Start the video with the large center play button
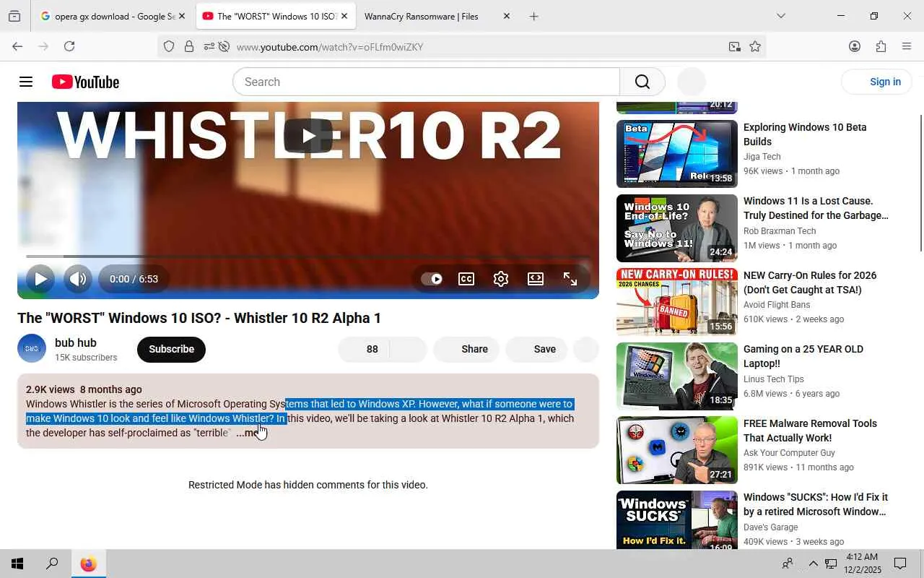This screenshot has height=578, width=924. click(308, 136)
